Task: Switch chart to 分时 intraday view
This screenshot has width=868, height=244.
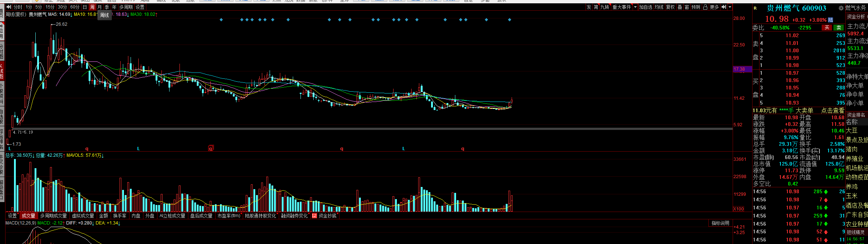Action: coord(18,7)
